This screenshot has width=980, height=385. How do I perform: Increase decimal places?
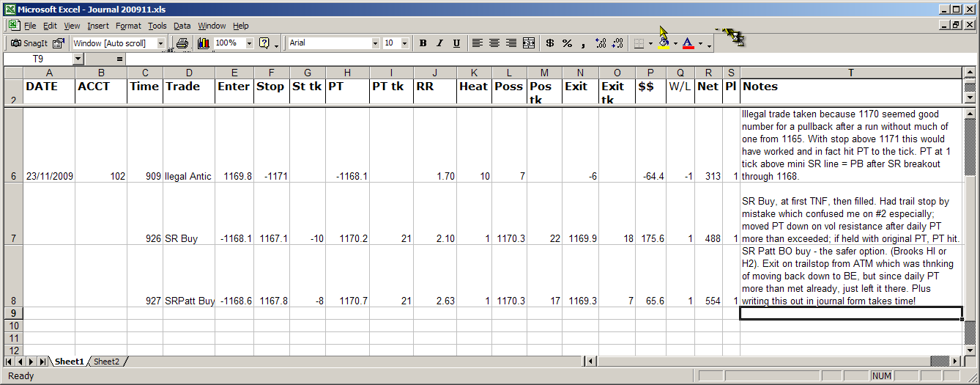click(x=601, y=43)
